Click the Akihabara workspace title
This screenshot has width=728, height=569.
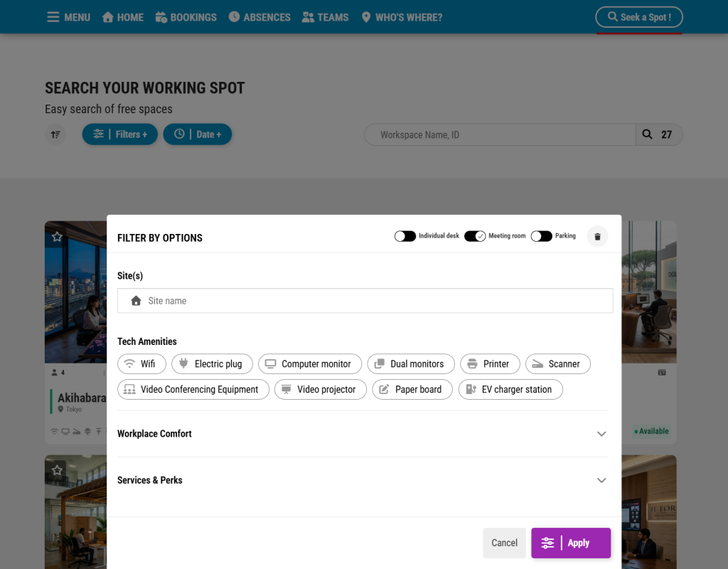82,398
